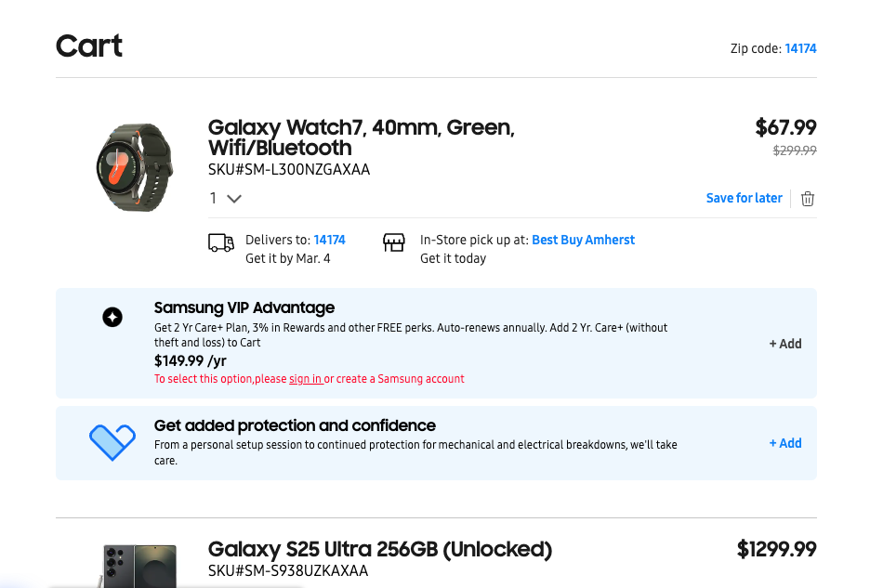Open Best Buy Amherst store details
The width and height of the screenshot is (870, 588).
583,240
